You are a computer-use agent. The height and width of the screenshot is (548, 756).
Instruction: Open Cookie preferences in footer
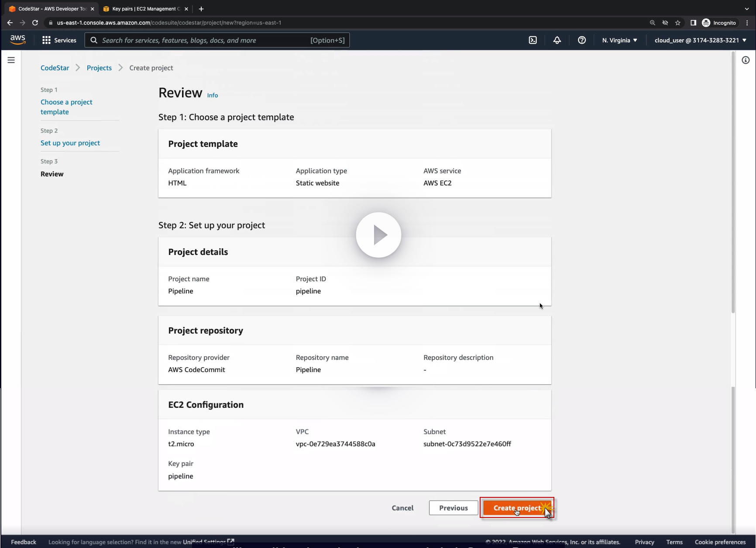pyautogui.click(x=720, y=542)
